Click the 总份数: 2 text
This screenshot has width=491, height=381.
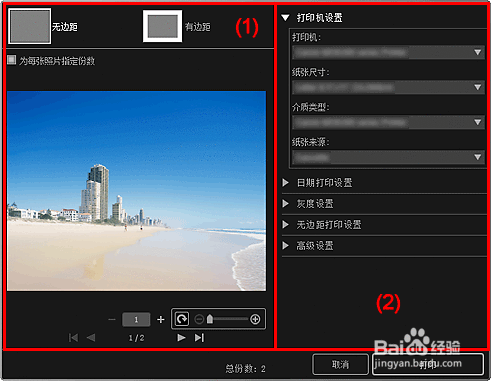[245, 369]
